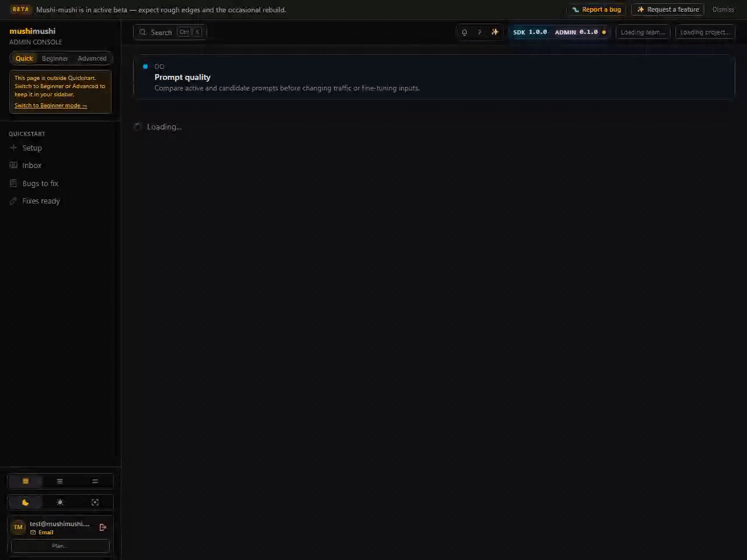
Task: Enable dark theme moon icon
Action: [26, 502]
